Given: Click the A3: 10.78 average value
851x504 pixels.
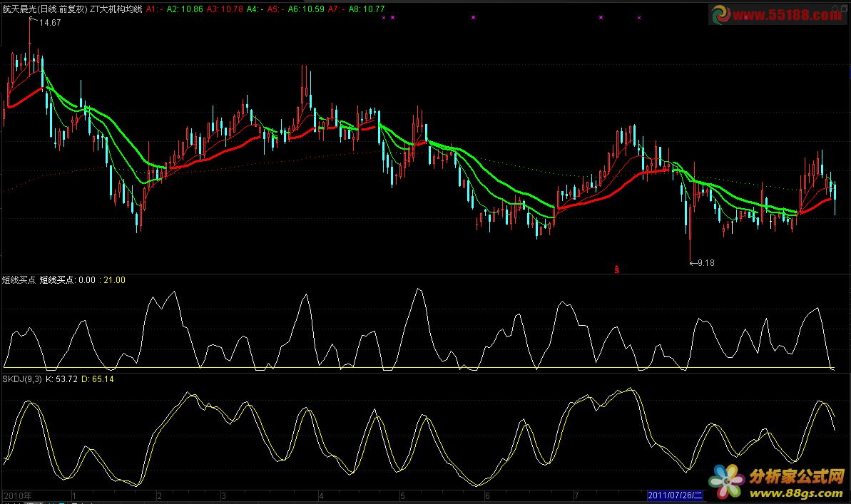Looking at the screenshot, I should (225, 9).
